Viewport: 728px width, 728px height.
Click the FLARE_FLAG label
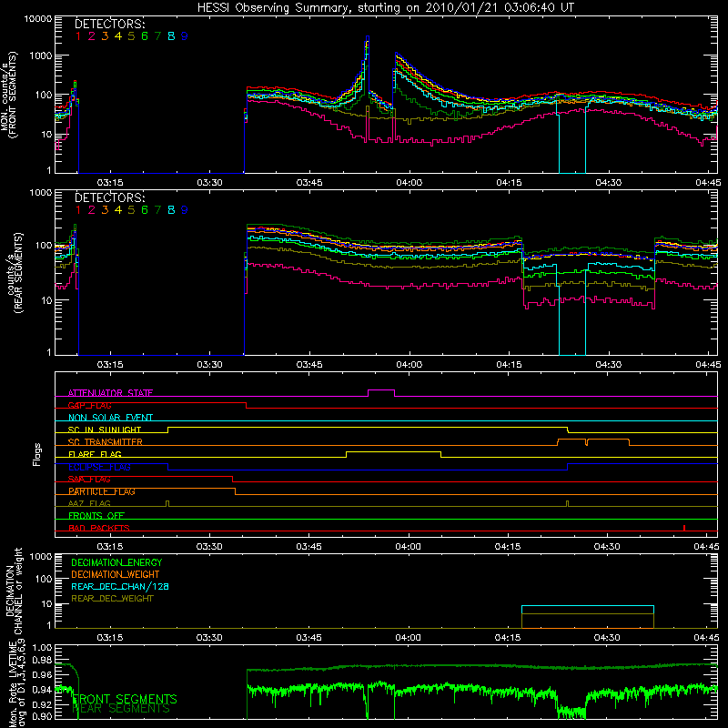pyautogui.click(x=95, y=454)
